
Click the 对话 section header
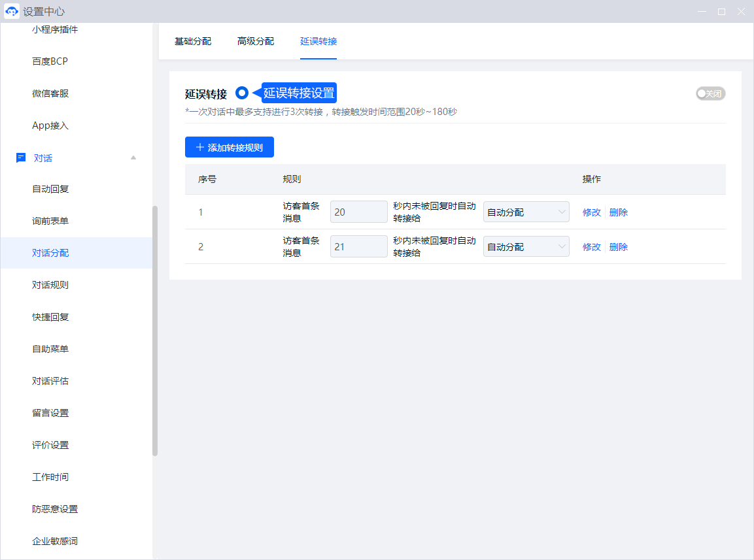click(76, 157)
